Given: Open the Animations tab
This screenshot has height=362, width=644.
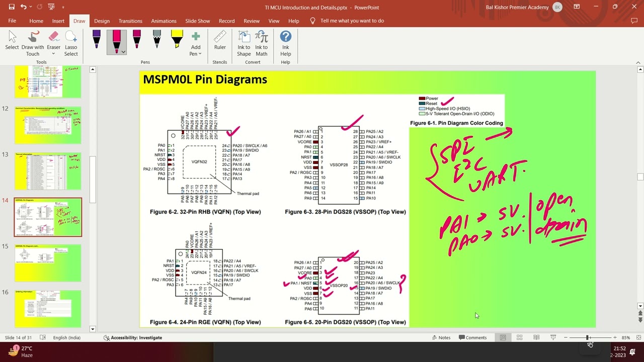Looking at the screenshot, I should (x=164, y=21).
